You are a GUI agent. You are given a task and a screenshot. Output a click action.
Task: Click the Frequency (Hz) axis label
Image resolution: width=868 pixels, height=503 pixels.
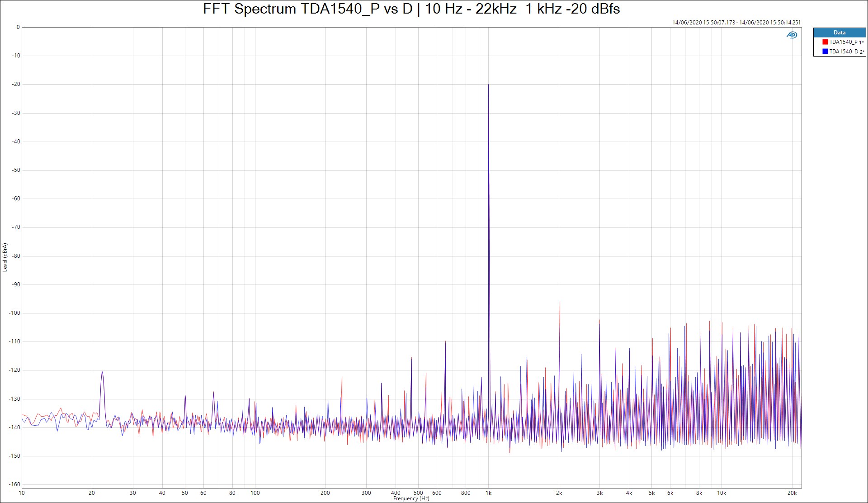click(x=411, y=498)
